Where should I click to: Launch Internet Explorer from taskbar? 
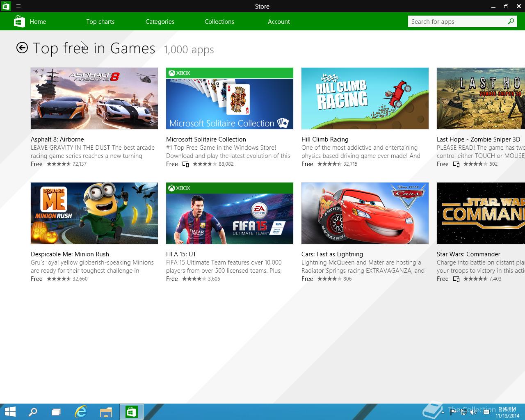(81, 412)
